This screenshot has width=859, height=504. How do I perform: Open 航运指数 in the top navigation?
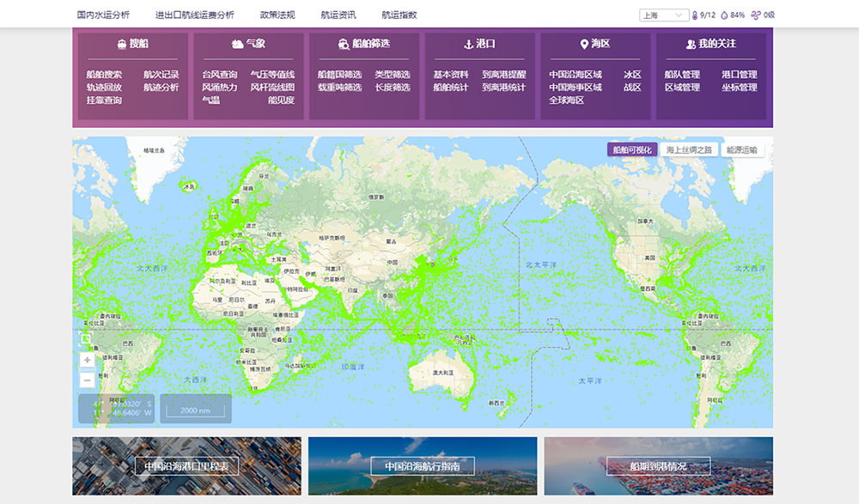click(399, 15)
